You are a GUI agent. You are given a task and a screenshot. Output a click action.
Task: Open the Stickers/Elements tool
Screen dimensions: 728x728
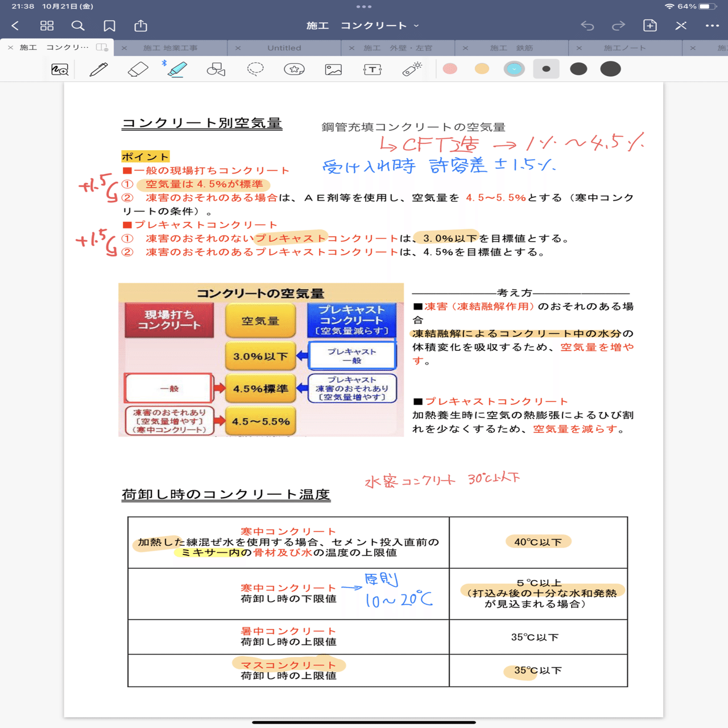point(293,69)
